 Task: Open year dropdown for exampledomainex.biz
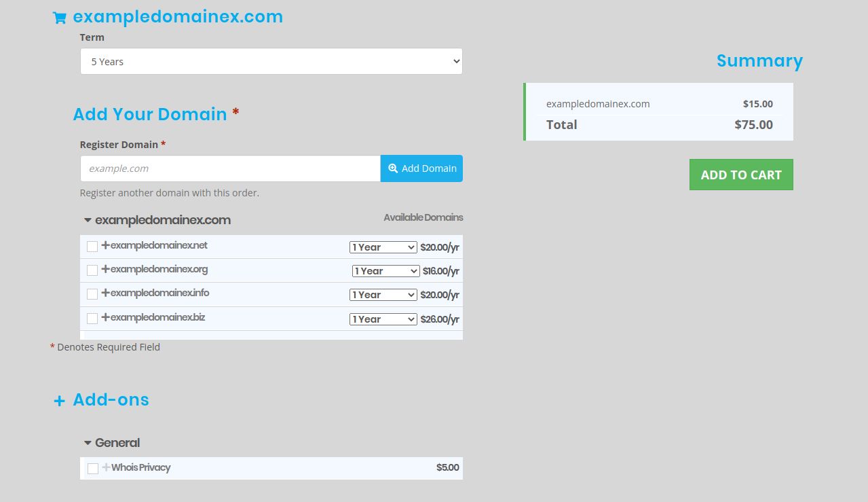tap(383, 319)
